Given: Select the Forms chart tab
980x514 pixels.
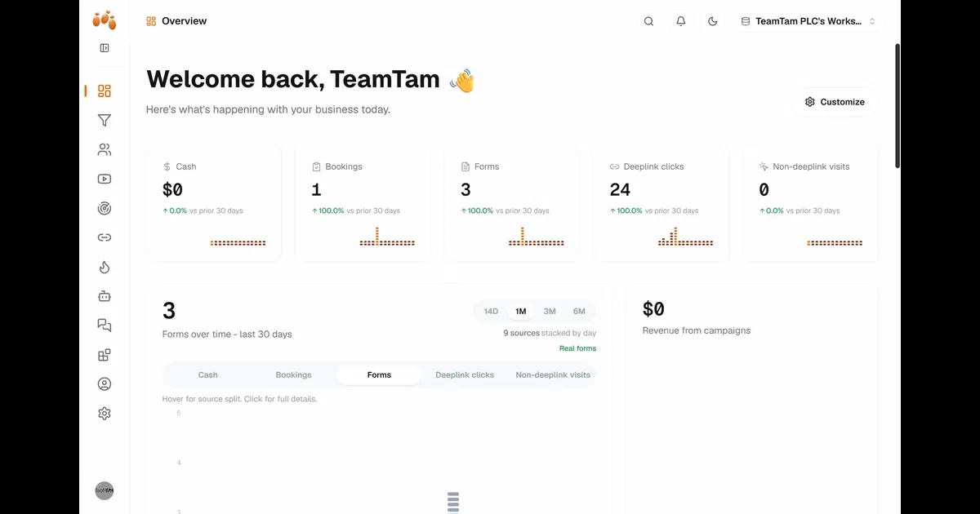Looking at the screenshot, I should click(x=379, y=375).
